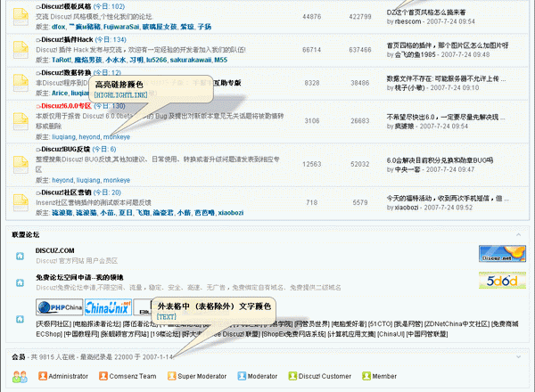This screenshot has width=535, height=392.
Task: Collapse the 会员 online list section
Action: 518,357
